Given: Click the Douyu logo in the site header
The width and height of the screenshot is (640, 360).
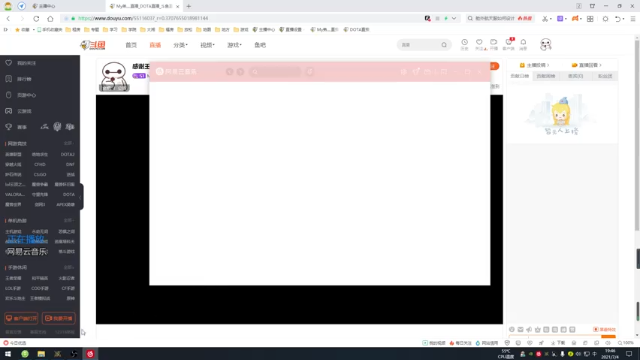Looking at the screenshot, I should pyautogui.click(x=93, y=45).
